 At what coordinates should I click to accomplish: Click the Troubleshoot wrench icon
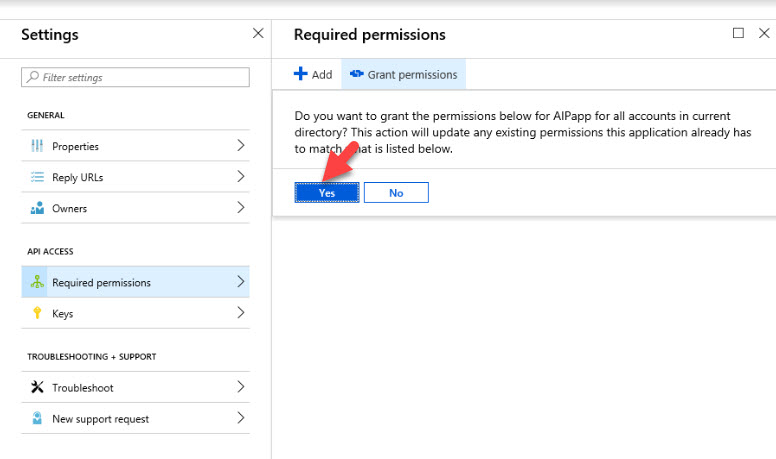[37, 387]
